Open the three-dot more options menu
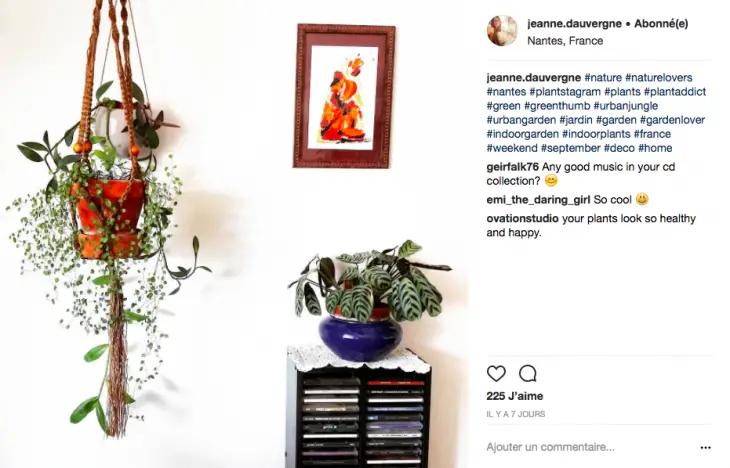This screenshot has height=468, width=730. click(x=705, y=448)
